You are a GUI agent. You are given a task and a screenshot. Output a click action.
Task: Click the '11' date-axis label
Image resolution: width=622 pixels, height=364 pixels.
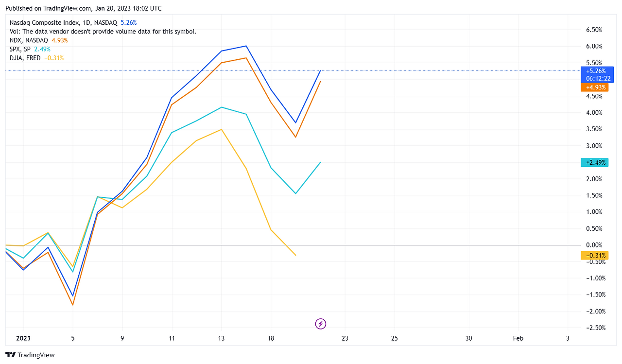(172, 338)
